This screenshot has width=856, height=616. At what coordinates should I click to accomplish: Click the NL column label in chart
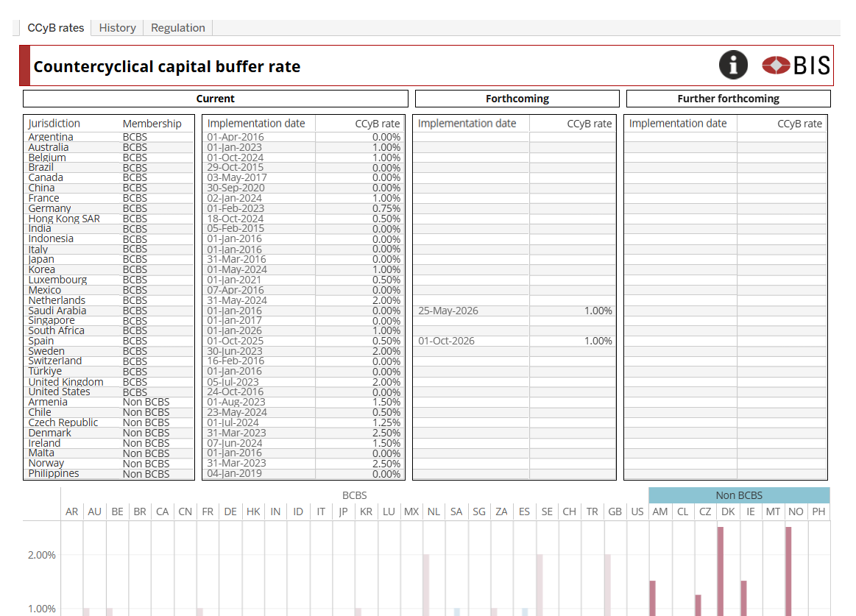434,511
